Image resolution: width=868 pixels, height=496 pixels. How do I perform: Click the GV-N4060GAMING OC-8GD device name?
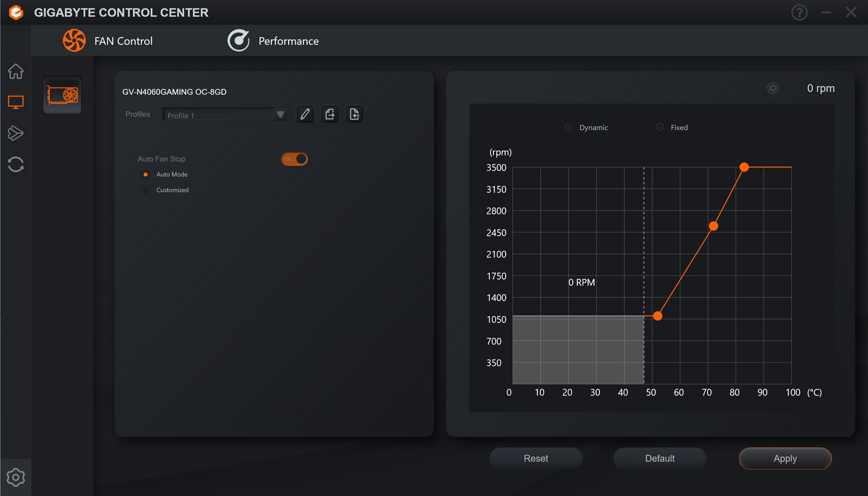[174, 92]
